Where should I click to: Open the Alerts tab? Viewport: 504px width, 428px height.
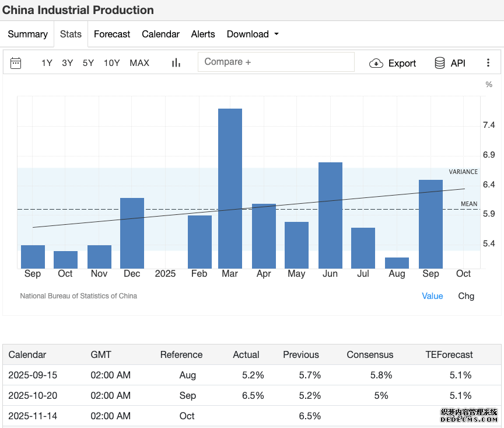[203, 34]
